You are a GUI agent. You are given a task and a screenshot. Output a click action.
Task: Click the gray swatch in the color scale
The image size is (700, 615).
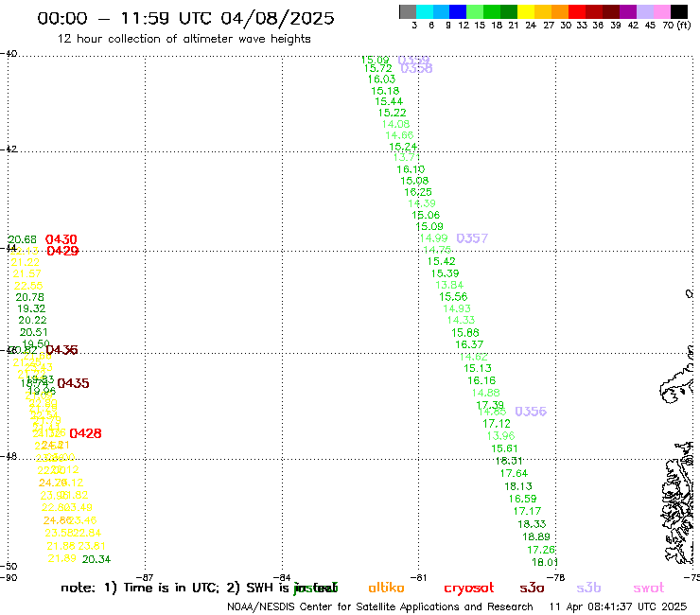[x=408, y=11]
